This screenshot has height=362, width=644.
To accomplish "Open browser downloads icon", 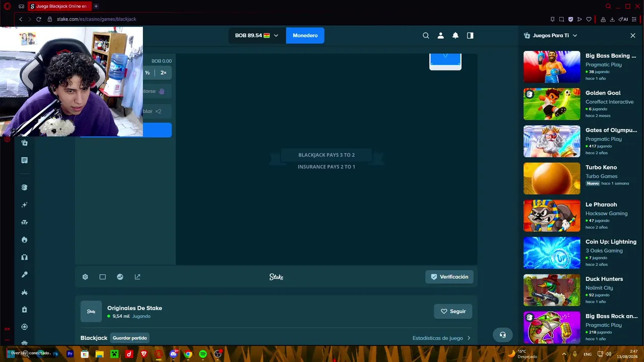I will coord(612,19).
